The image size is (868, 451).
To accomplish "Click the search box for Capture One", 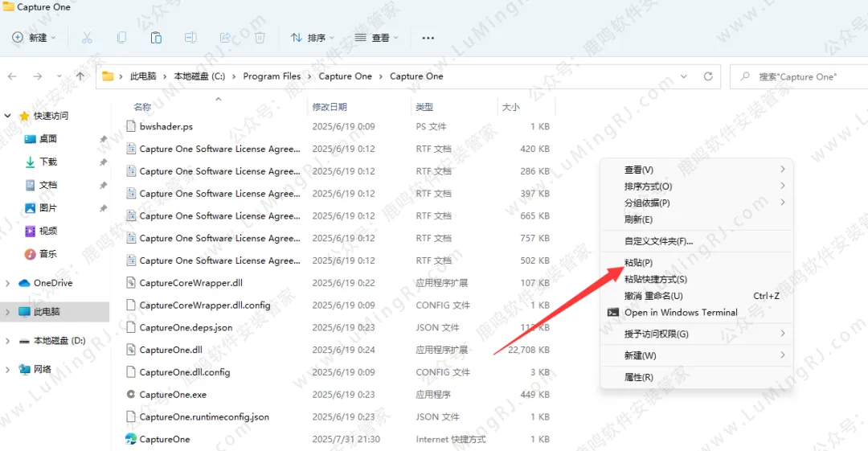I will [804, 76].
